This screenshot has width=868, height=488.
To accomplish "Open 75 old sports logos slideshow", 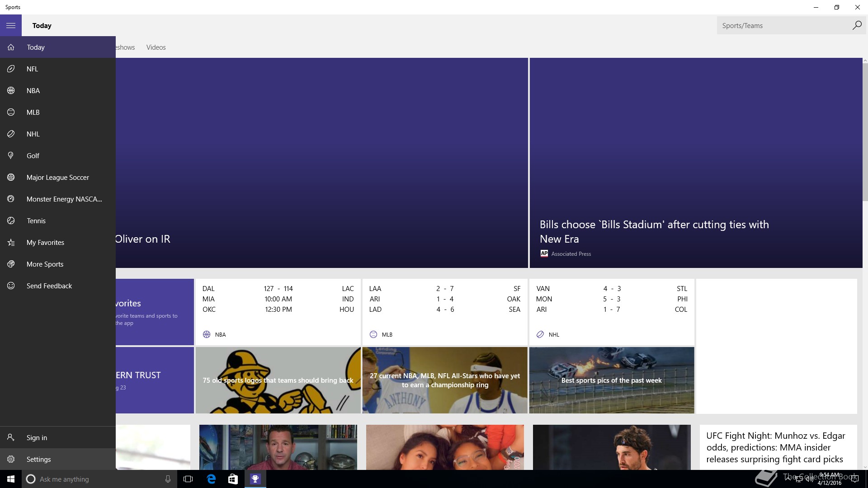I will [278, 380].
